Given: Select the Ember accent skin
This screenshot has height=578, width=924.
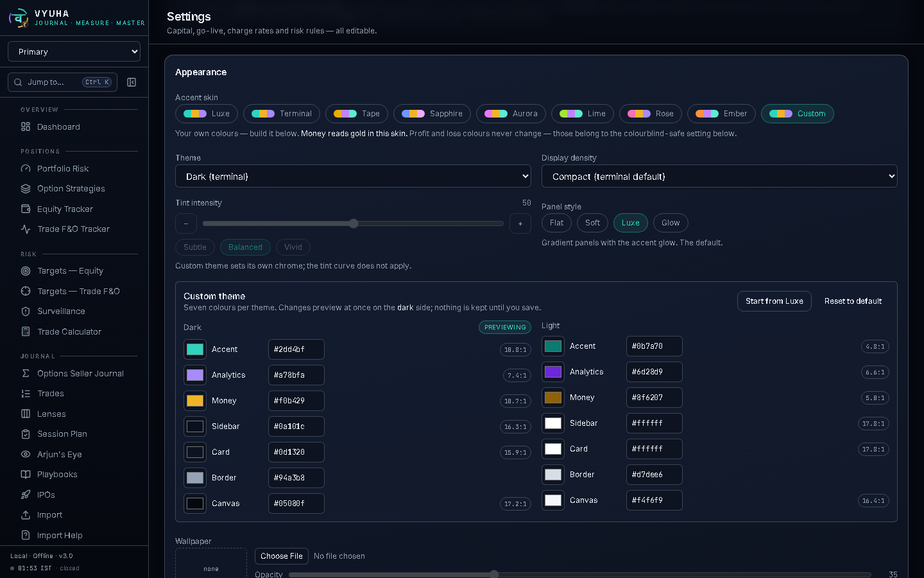Looking at the screenshot, I should click(x=721, y=114).
